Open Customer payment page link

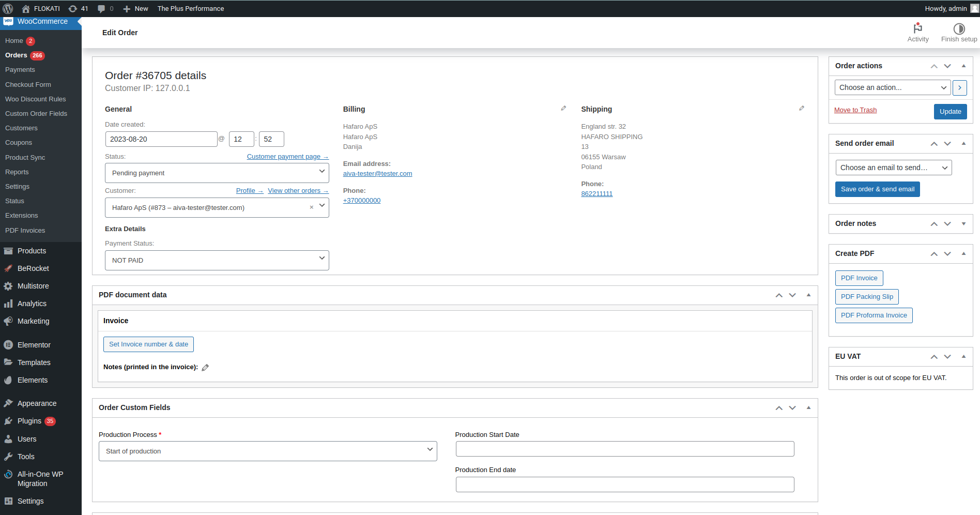[x=287, y=157]
